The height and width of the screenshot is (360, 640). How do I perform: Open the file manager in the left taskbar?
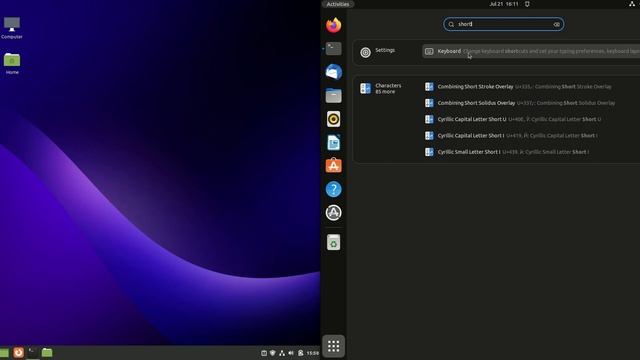coord(47,352)
